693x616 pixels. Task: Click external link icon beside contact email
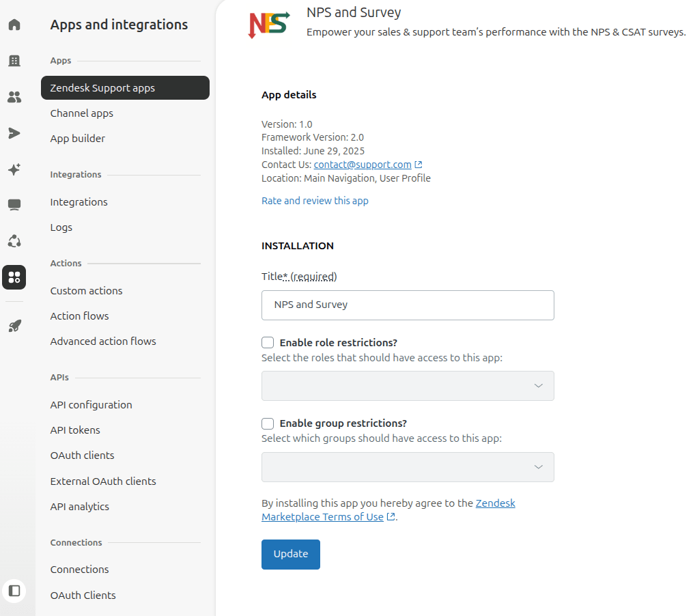(419, 165)
